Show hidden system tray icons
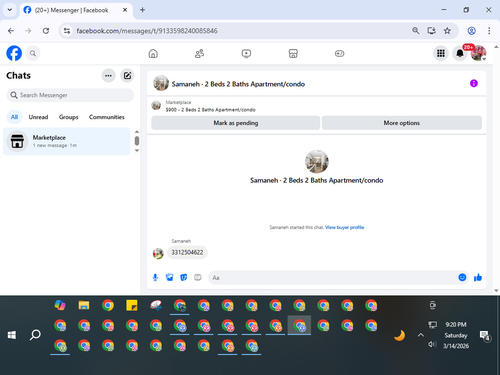Image resolution: width=500 pixels, height=375 pixels. pyautogui.click(x=421, y=335)
